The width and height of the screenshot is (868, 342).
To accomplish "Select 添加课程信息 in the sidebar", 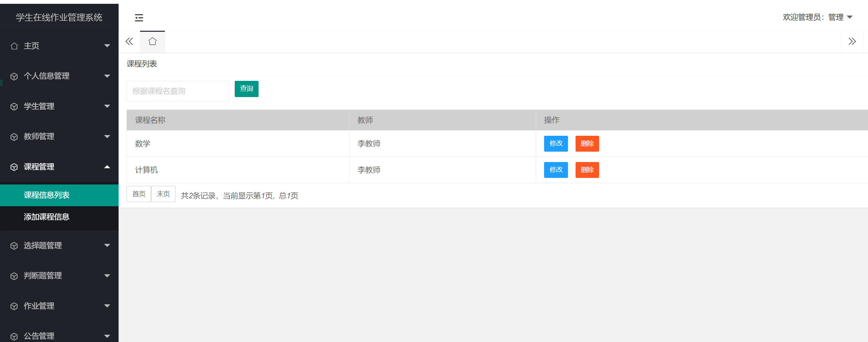I will 47,217.
